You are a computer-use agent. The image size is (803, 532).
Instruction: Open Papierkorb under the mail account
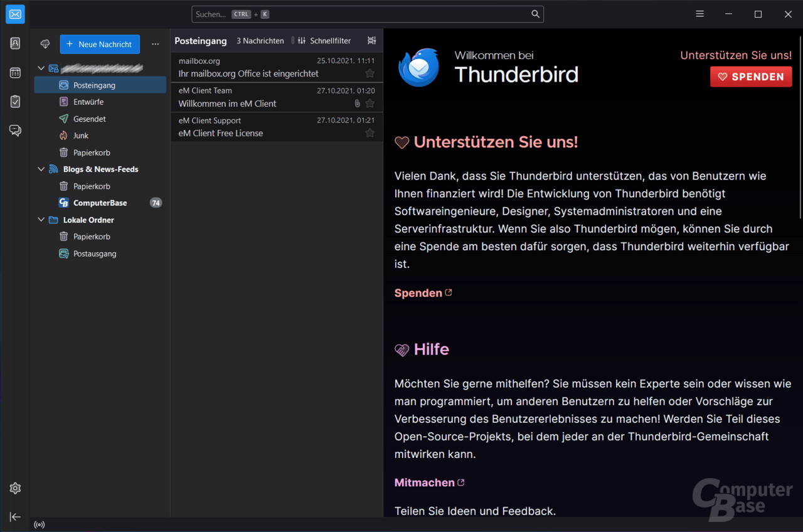click(x=100, y=152)
